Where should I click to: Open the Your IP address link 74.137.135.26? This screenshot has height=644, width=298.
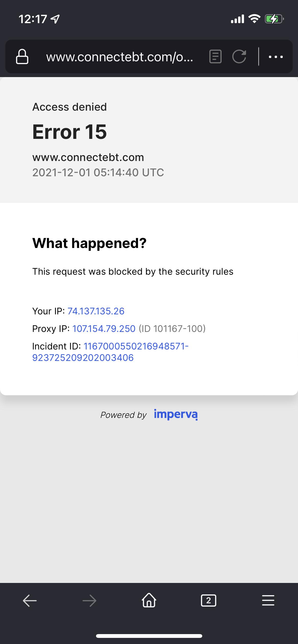coord(96,311)
